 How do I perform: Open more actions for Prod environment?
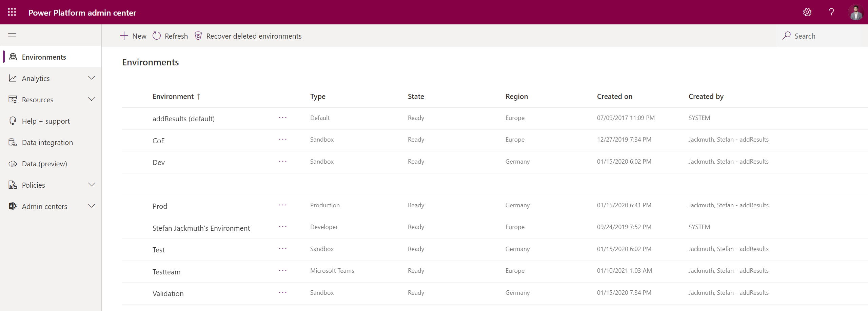[x=283, y=205]
